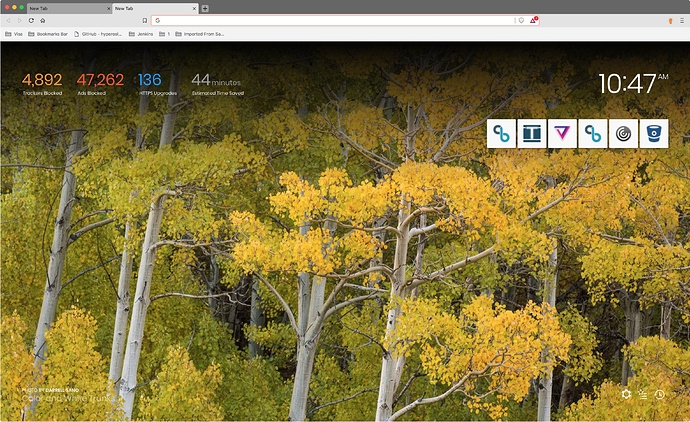Open the grey spiral top site tile

(623, 133)
